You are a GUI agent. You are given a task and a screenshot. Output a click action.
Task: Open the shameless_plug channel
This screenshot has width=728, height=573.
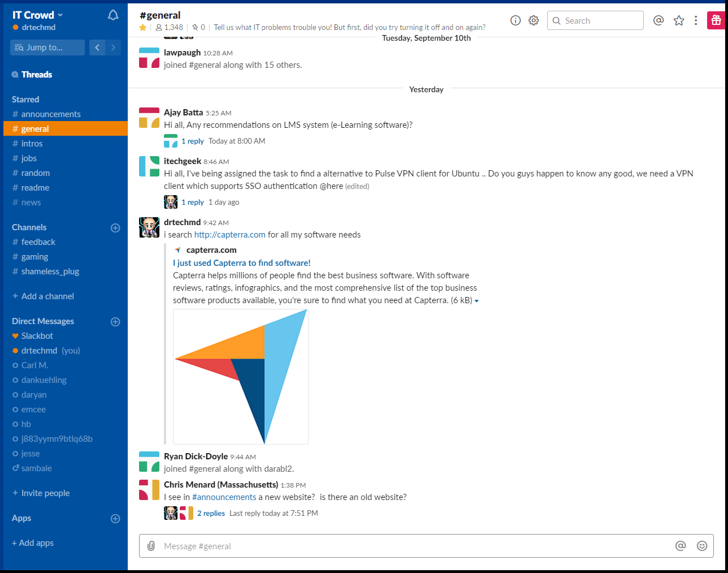tap(50, 272)
